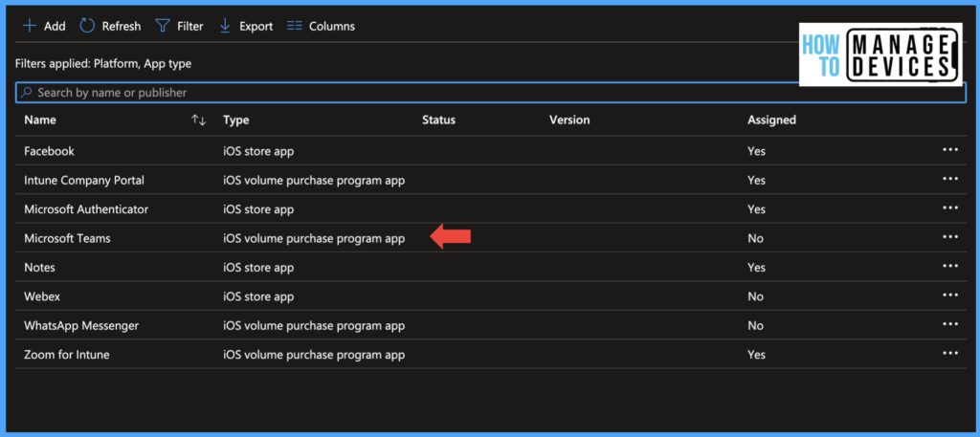
Task: Click Assigned value Yes for Intune Company Portal
Action: pos(756,181)
